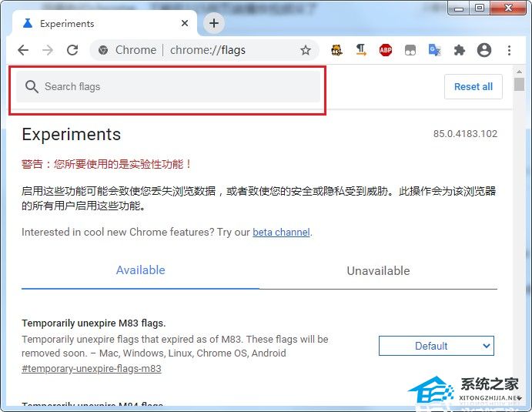Select the Experiments browser tab

coord(105,23)
